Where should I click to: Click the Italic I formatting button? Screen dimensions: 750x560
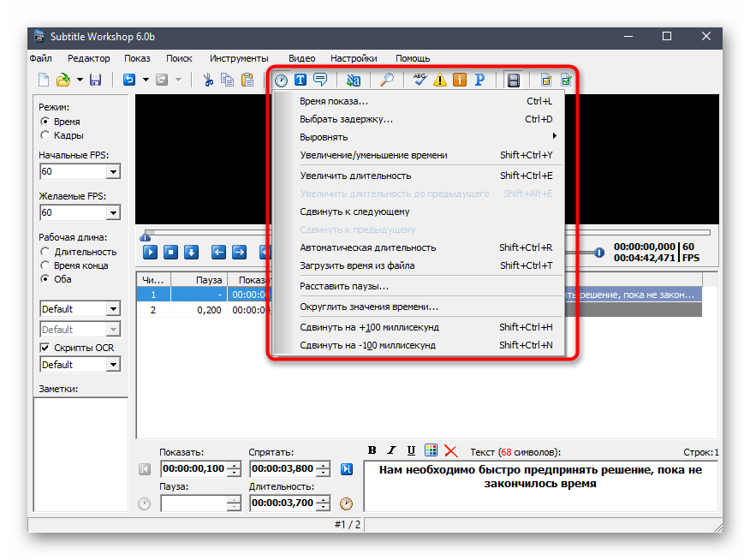click(x=392, y=450)
